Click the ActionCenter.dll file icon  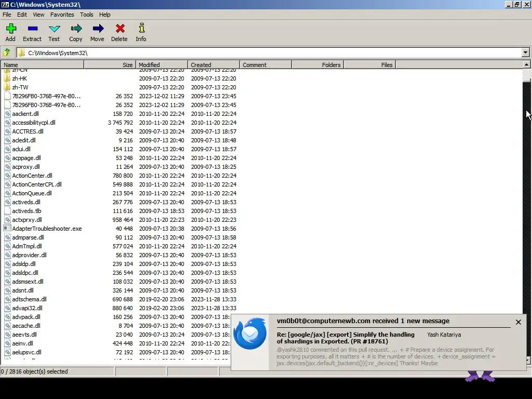(x=7, y=176)
